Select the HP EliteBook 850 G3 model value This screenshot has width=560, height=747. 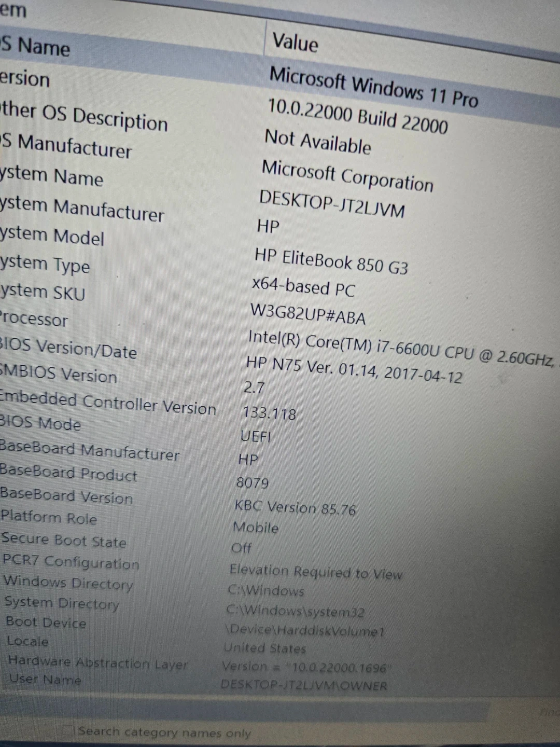[331, 261]
